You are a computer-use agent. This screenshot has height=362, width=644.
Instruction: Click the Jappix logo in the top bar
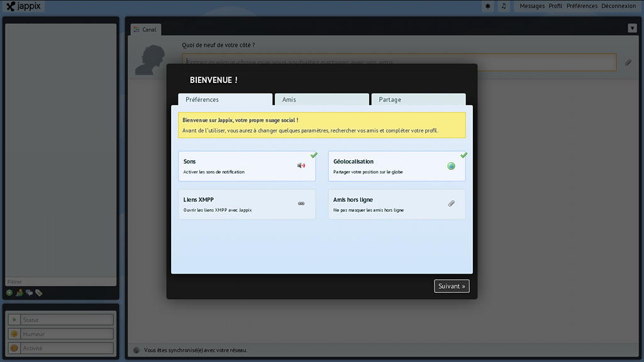coord(23,6)
